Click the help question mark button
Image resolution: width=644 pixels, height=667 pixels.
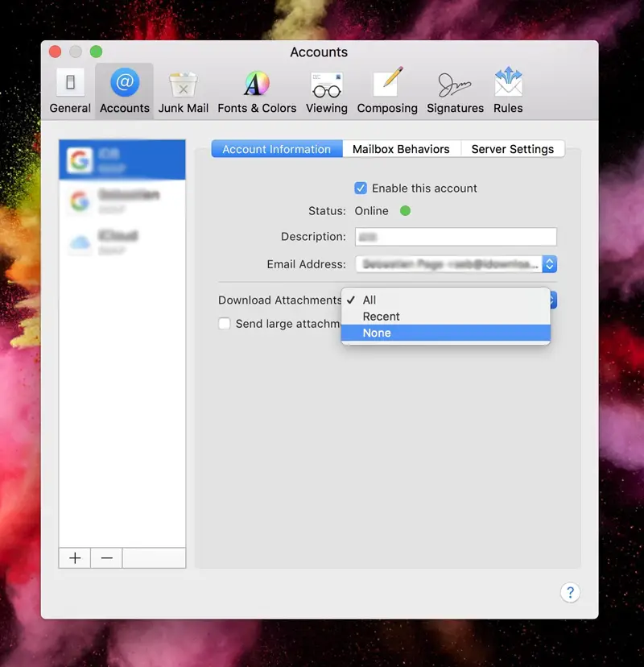570,592
